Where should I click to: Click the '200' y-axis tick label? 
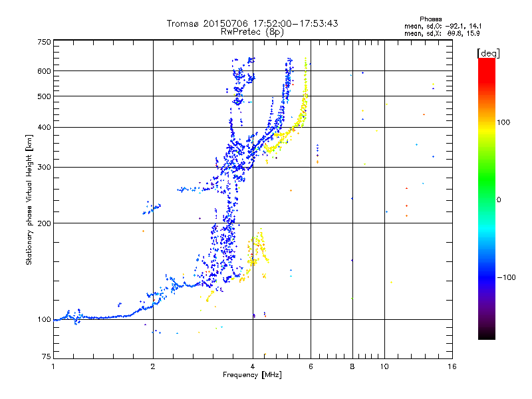(44, 223)
